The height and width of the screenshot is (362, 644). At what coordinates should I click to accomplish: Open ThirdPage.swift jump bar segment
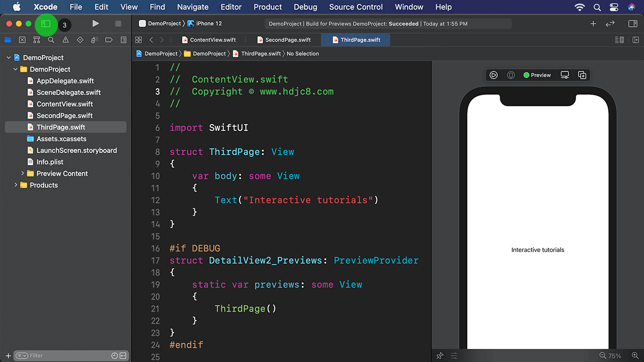click(x=256, y=54)
